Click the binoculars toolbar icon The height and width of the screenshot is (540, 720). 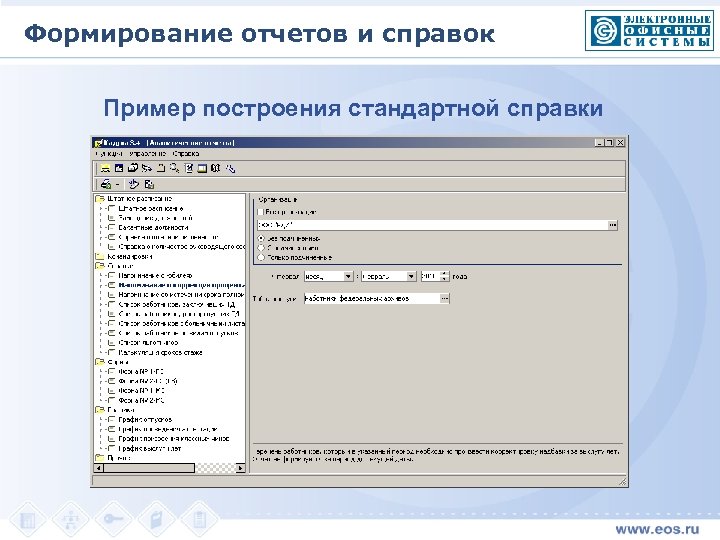pyautogui.click(x=216, y=168)
